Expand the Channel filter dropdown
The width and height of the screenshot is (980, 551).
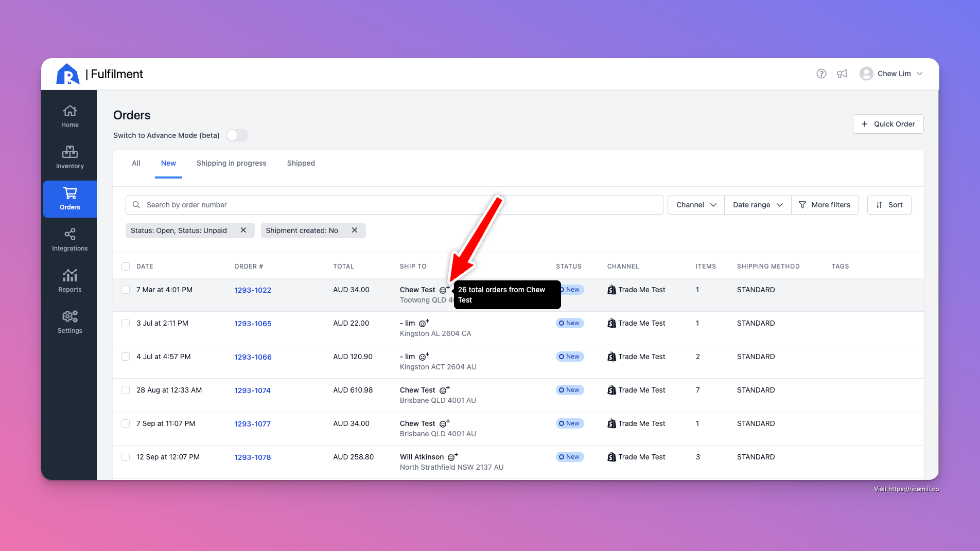[696, 205]
